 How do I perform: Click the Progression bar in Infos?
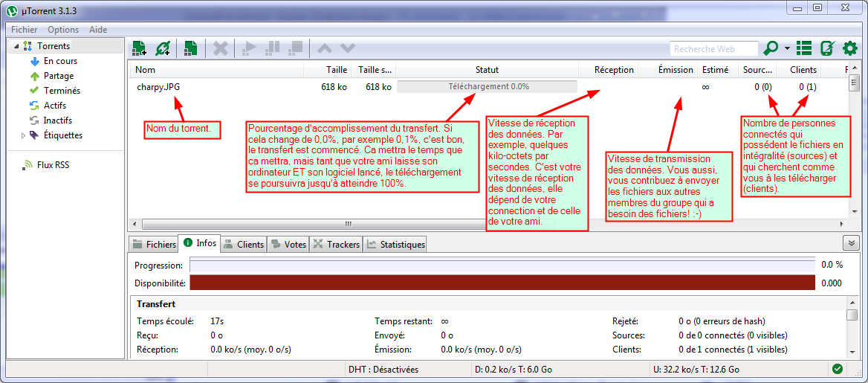pyautogui.click(x=502, y=265)
